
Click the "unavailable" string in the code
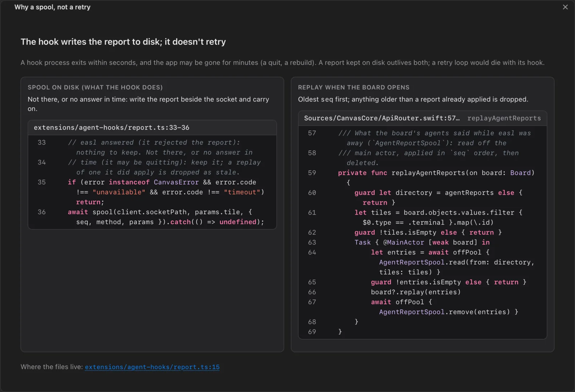coord(119,192)
